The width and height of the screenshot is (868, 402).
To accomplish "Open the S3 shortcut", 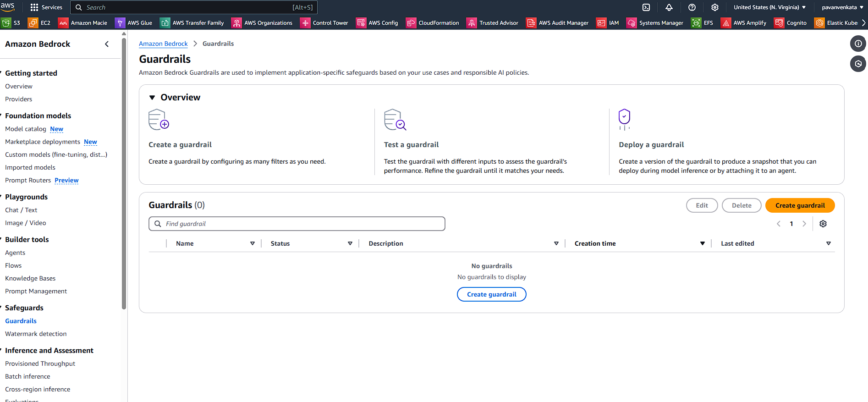I will (11, 23).
